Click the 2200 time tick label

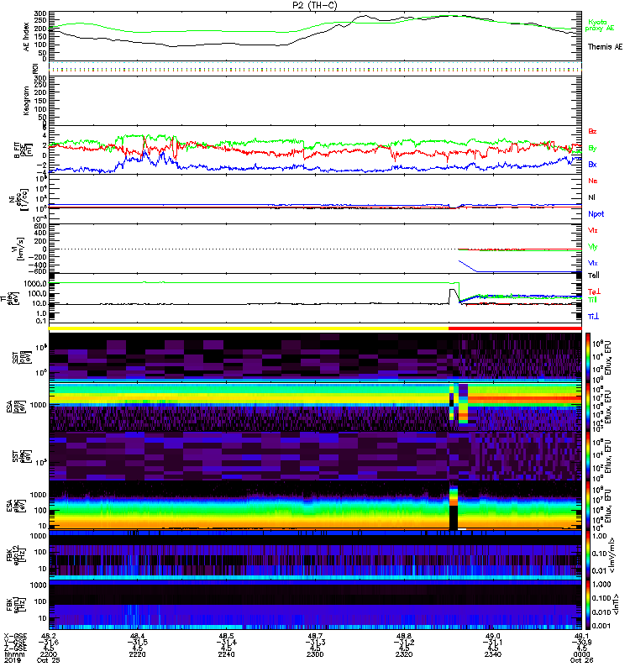tap(49, 654)
